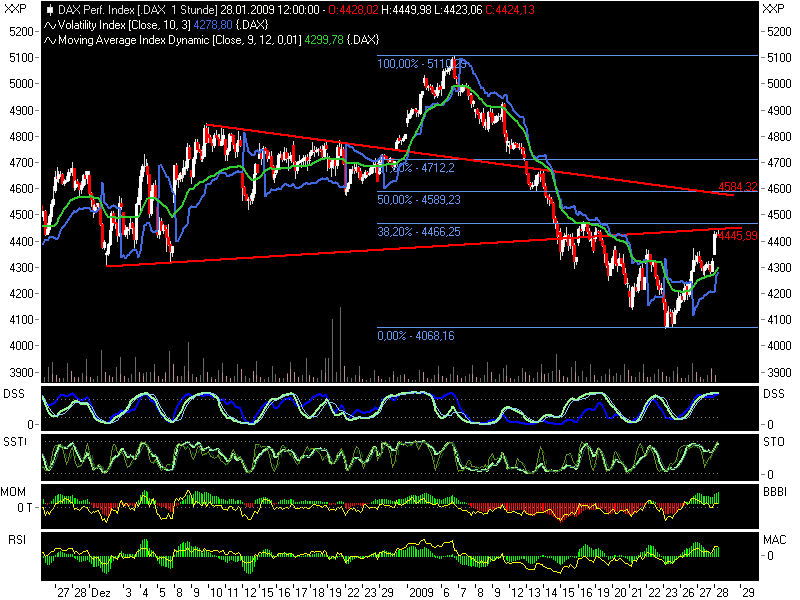800x600 pixels.
Task: Click the 50,00% - 4589,23 Fibonacci label
Action: pyautogui.click(x=418, y=199)
